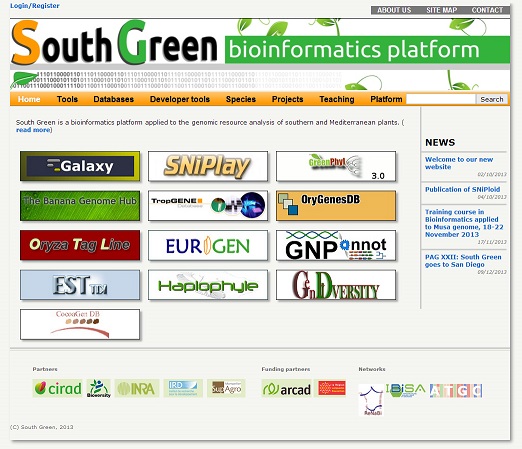Open the GNPannot banner
The image size is (522, 449).
(x=336, y=245)
